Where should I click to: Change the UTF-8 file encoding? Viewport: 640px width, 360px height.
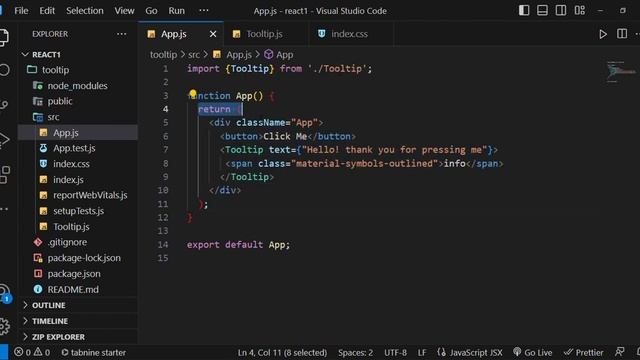(395, 353)
